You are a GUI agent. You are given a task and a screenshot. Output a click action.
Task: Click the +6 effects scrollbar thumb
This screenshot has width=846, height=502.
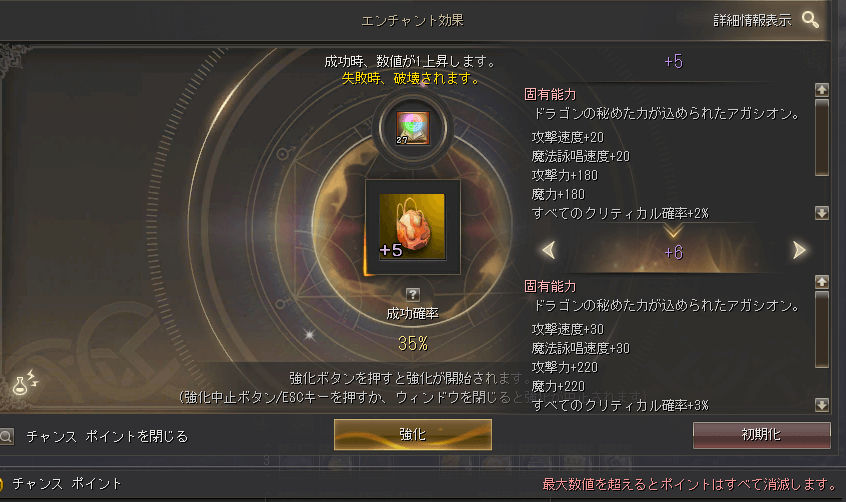(822, 330)
